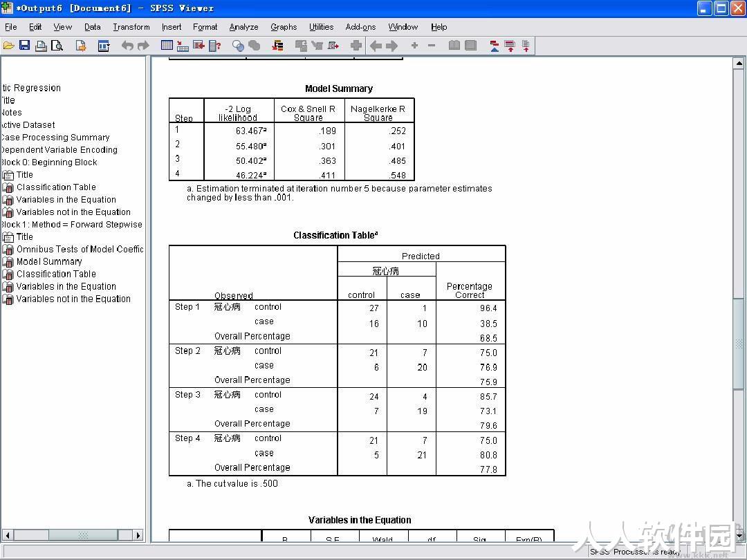Open the Dialog Recall toolbar button
This screenshot has height=560, width=747.
coord(103,46)
